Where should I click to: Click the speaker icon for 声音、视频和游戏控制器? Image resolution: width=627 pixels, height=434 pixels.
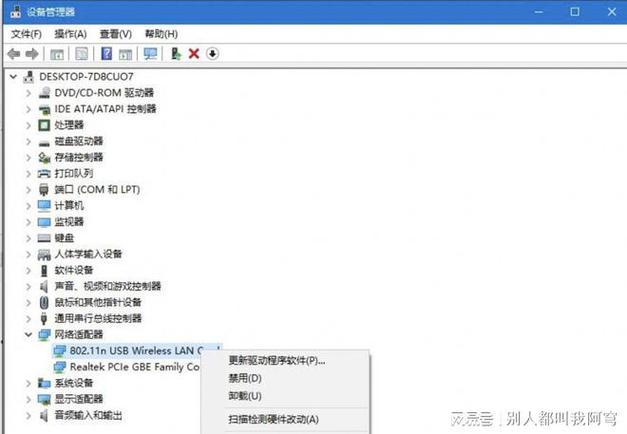click(44, 286)
